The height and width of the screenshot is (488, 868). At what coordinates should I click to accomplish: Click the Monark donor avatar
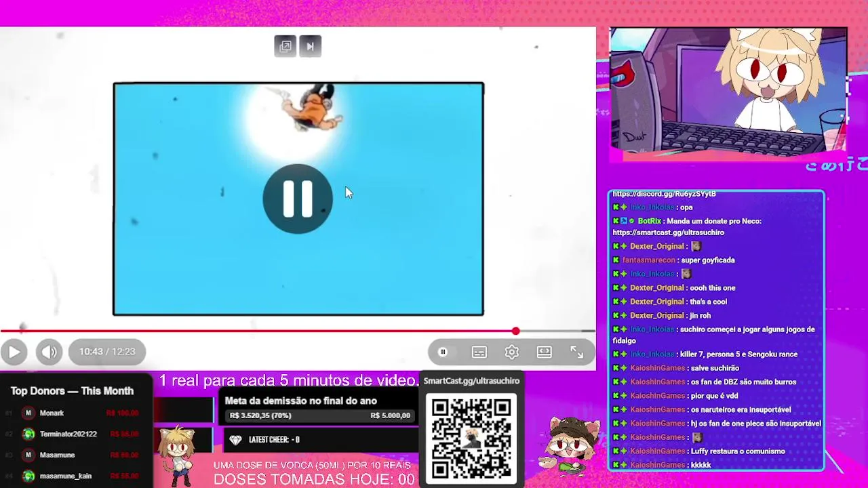click(x=28, y=413)
